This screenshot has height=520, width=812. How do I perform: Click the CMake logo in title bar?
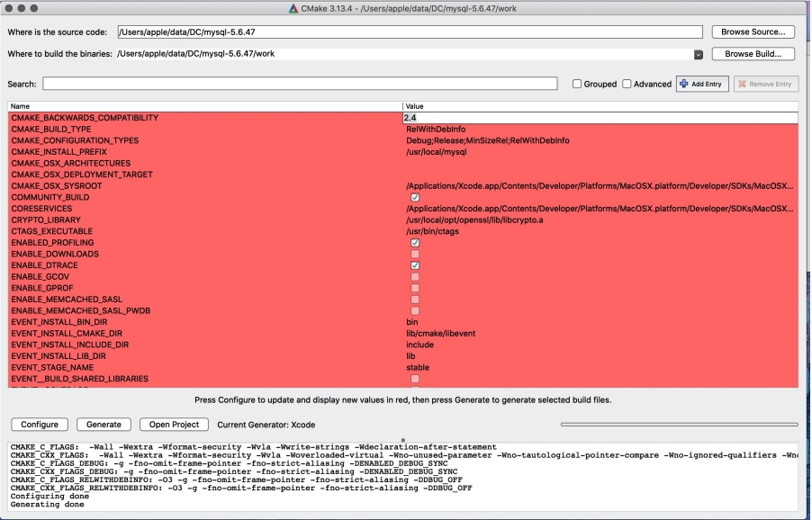(293, 8)
